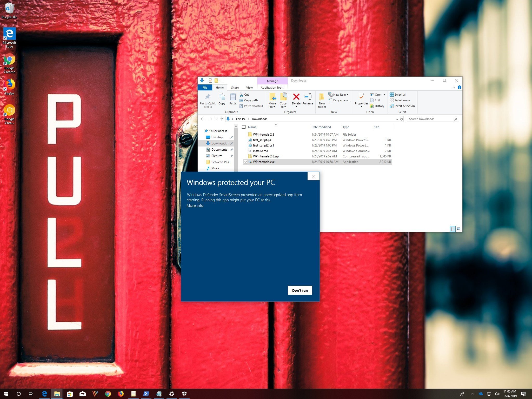Click the Rename file icon in ribbon
Screen dimensions: 532x399
308,99
